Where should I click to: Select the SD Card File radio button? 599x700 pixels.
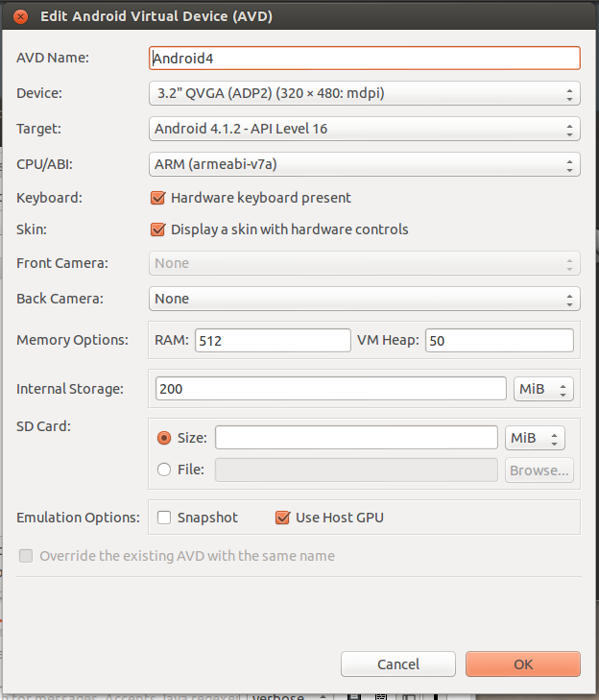pos(164,470)
